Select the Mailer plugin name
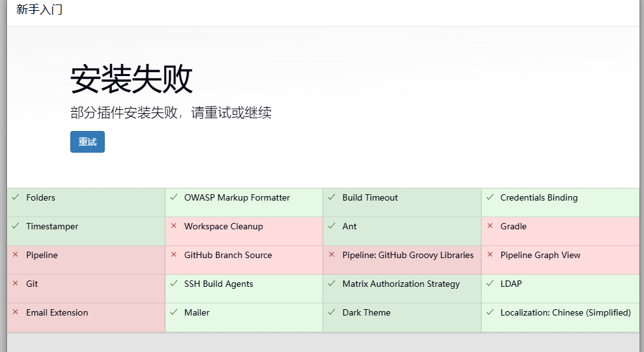 [197, 312]
